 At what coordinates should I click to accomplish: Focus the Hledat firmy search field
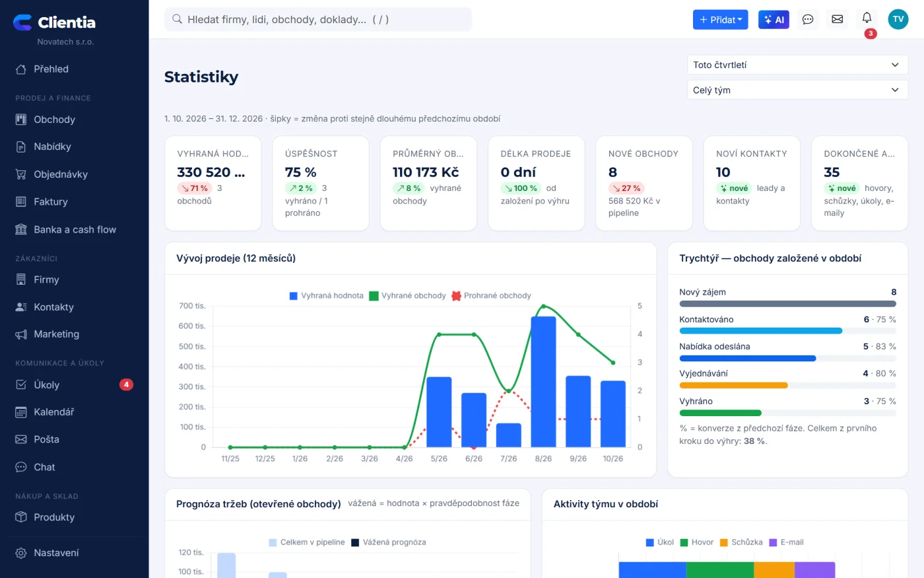pos(318,19)
